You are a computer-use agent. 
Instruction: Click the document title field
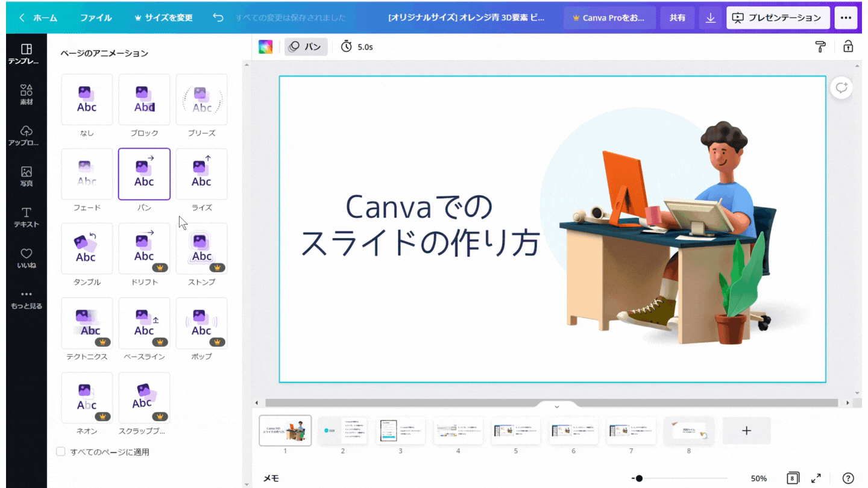(467, 18)
